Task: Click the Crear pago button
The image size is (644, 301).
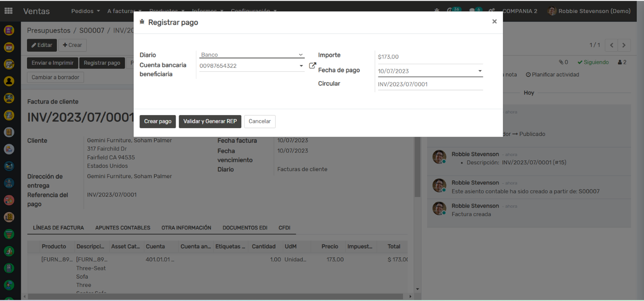Action: click(157, 121)
